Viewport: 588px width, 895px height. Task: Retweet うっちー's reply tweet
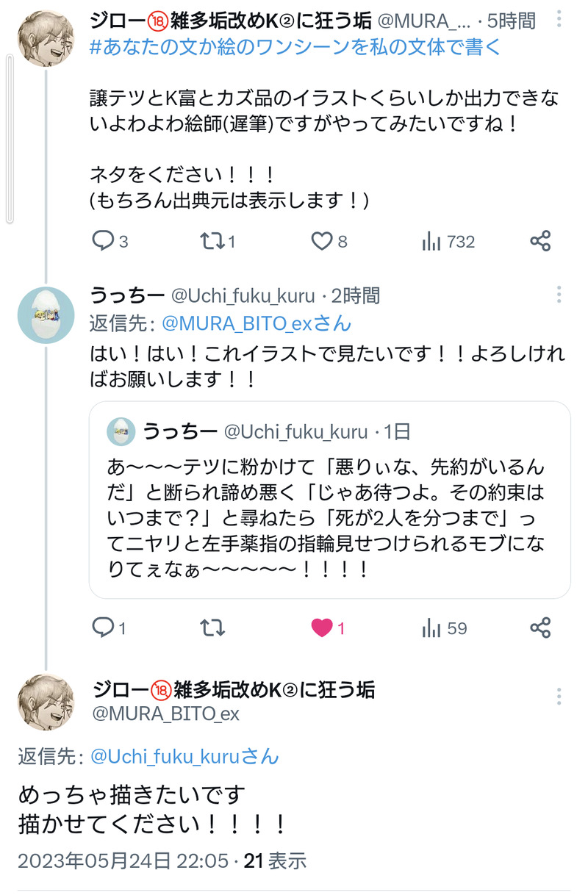[212, 628]
